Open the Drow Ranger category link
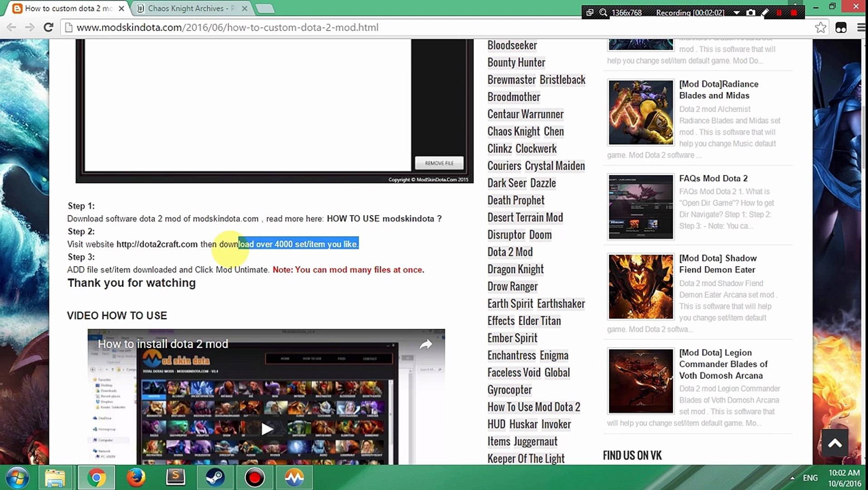Image resolution: width=868 pixels, height=490 pixels. (x=512, y=287)
